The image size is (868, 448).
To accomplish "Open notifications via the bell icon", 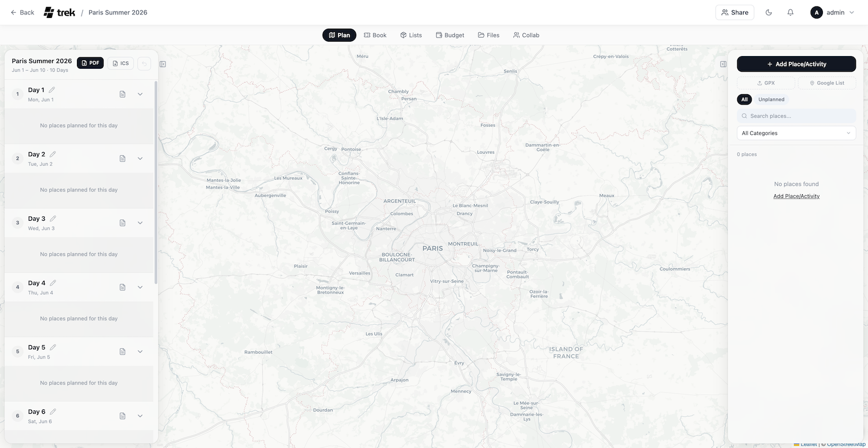I will (x=790, y=12).
